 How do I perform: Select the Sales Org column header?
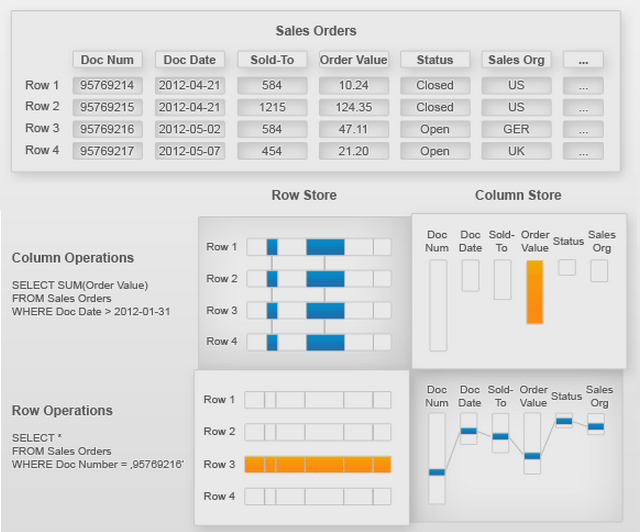516,60
